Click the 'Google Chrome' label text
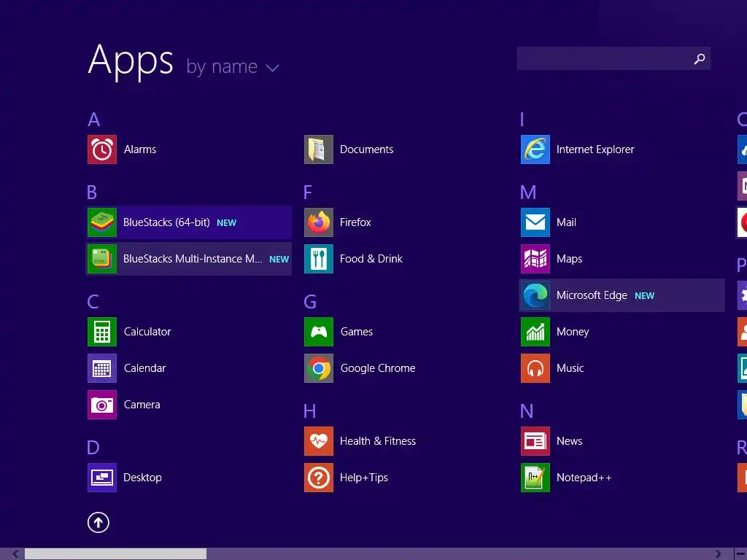 coord(378,368)
